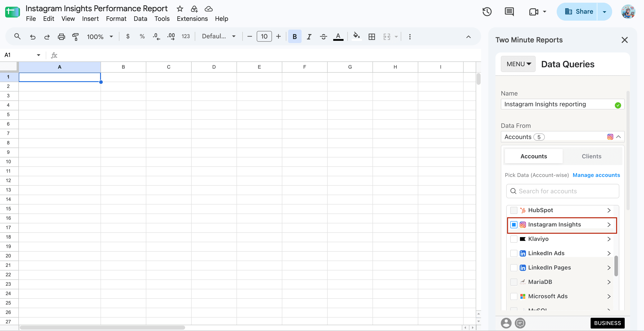This screenshot has height=331, width=644.
Task: Open version history clock icon
Action: coord(487,12)
